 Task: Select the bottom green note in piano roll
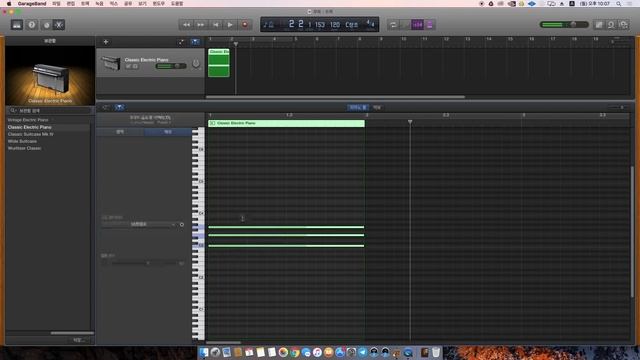286,246
